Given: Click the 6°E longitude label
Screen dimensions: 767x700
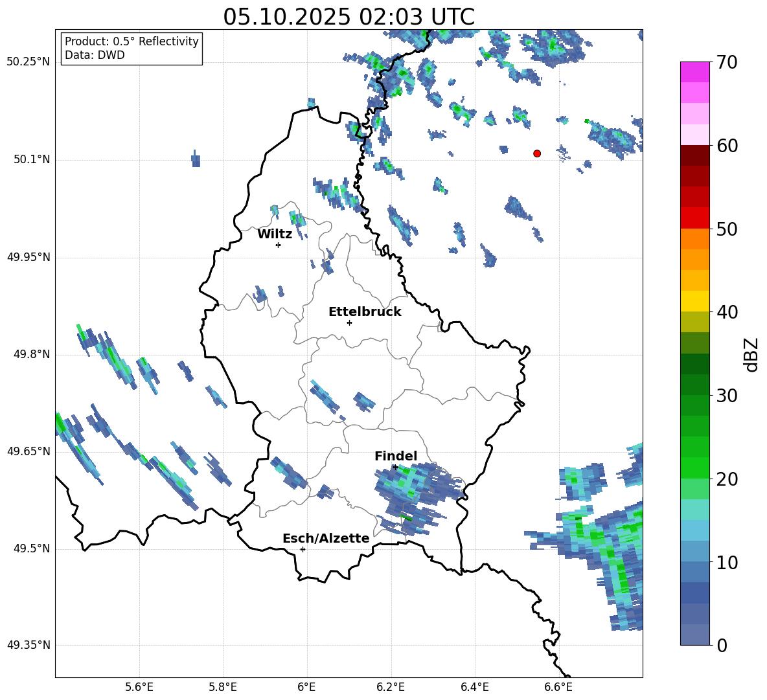Looking at the screenshot, I should [306, 687].
